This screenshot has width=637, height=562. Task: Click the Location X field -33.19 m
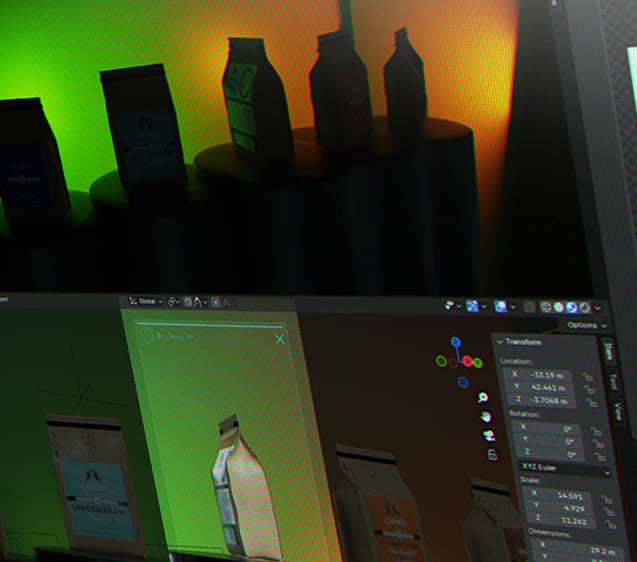tap(538, 375)
